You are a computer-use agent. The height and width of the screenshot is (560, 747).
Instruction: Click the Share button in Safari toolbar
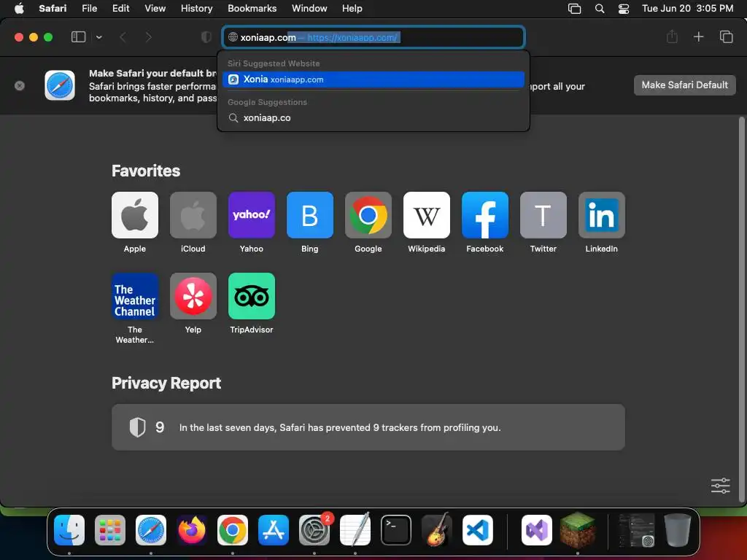coord(672,36)
